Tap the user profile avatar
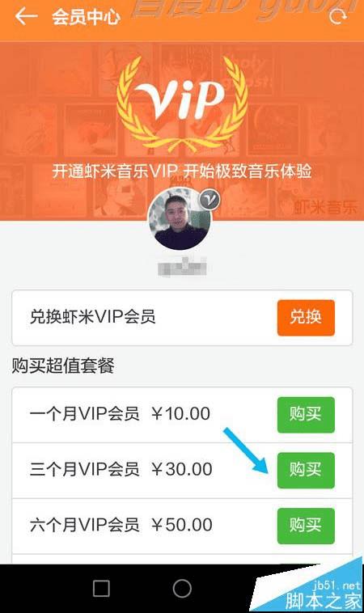364x613 pixels. [180, 219]
